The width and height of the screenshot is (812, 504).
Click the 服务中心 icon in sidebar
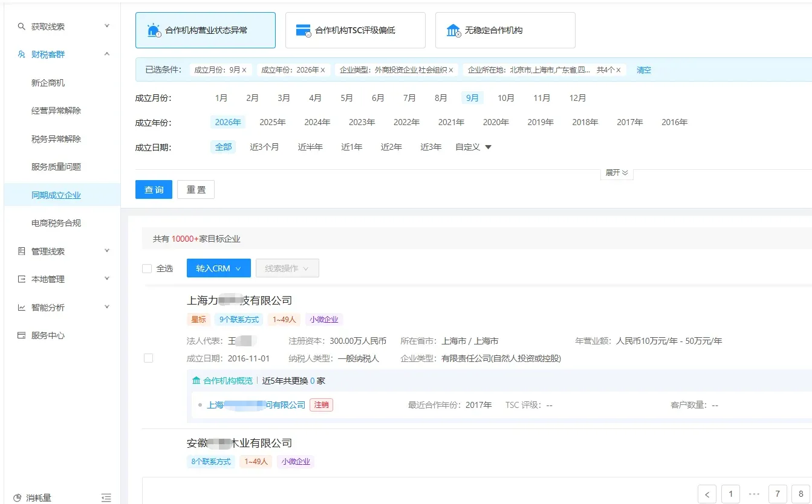tap(22, 335)
